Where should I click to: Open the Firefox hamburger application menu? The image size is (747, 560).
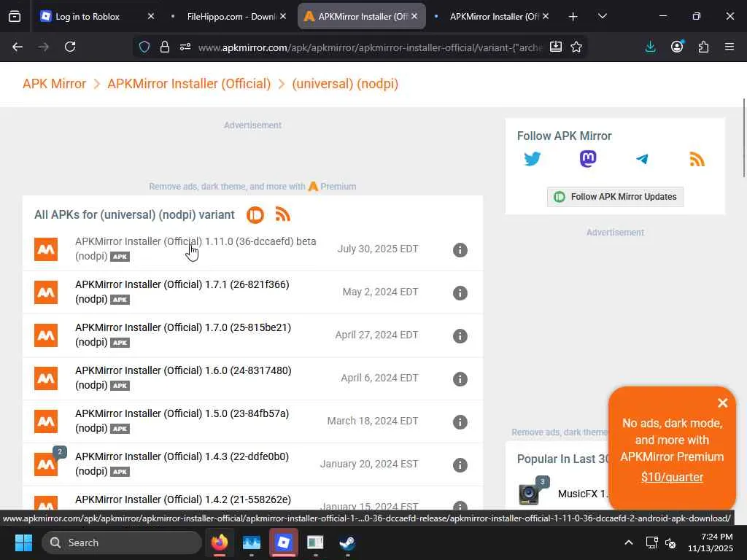[729, 47]
